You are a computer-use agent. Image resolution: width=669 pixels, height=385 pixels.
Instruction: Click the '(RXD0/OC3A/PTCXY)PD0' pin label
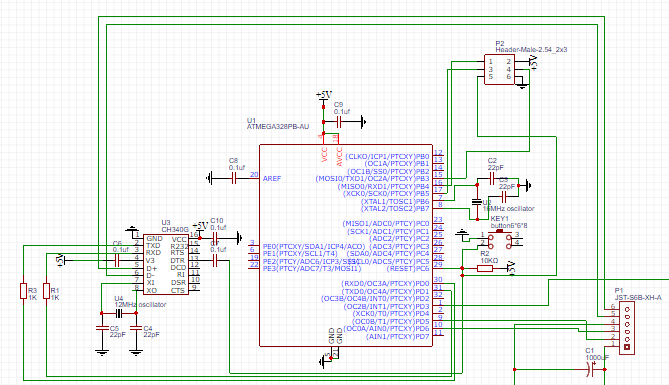tap(385, 283)
